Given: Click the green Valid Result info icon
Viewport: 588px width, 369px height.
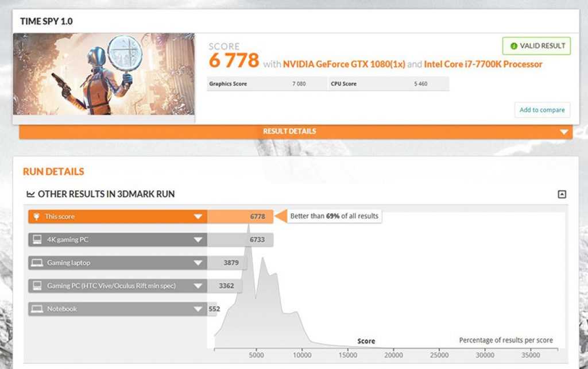Looking at the screenshot, I should [514, 46].
